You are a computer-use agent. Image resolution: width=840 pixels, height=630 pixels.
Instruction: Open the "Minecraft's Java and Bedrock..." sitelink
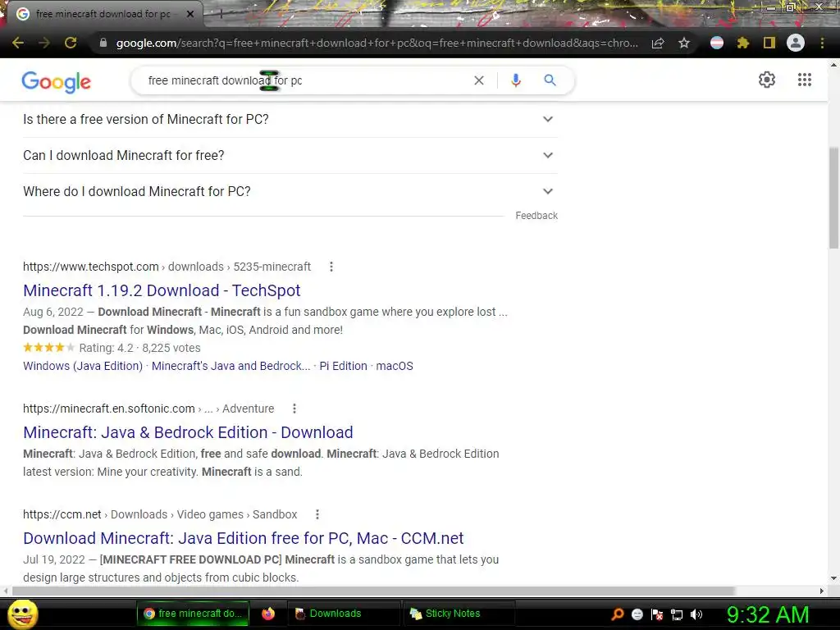pyautogui.click(x=231, y=366)
